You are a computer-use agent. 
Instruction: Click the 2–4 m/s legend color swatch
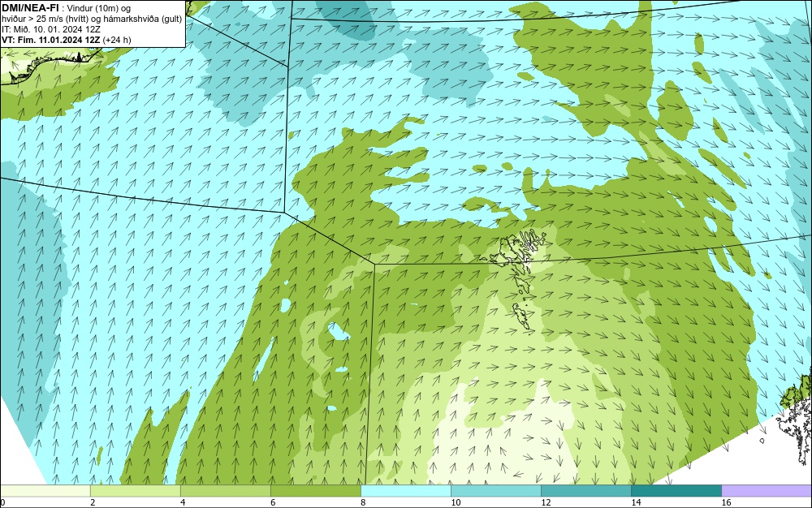tap(135, 491)
